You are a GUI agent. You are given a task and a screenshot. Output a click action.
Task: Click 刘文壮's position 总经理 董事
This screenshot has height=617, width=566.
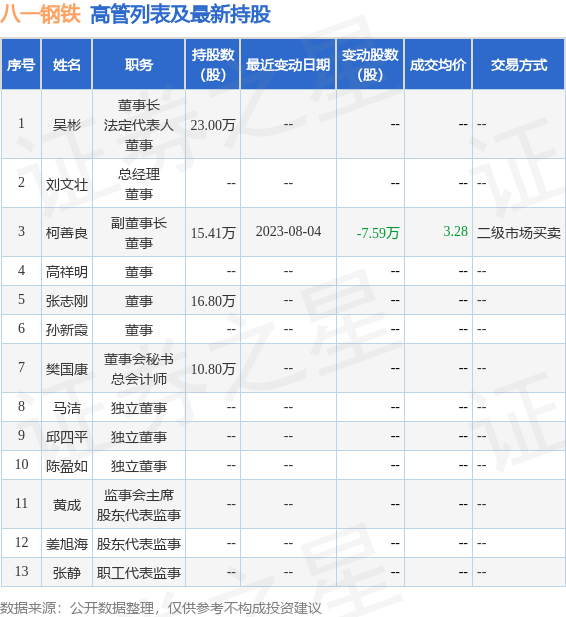pyautogui.click(x=139, y=184)
